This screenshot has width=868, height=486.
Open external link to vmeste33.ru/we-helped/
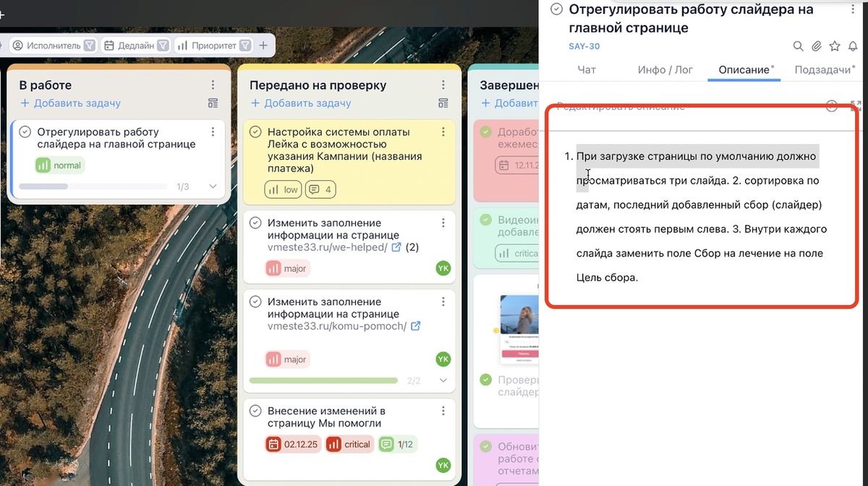coord(395,247)
